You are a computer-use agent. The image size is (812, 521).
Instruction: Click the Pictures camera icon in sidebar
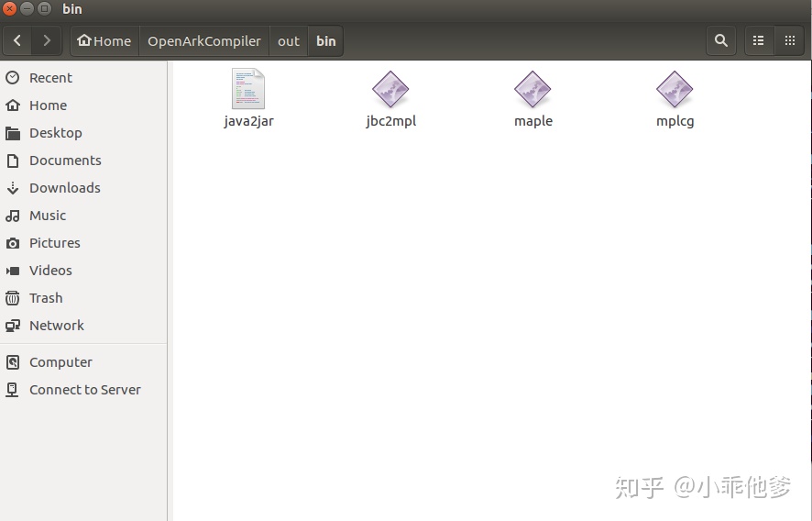pos(13,243)
